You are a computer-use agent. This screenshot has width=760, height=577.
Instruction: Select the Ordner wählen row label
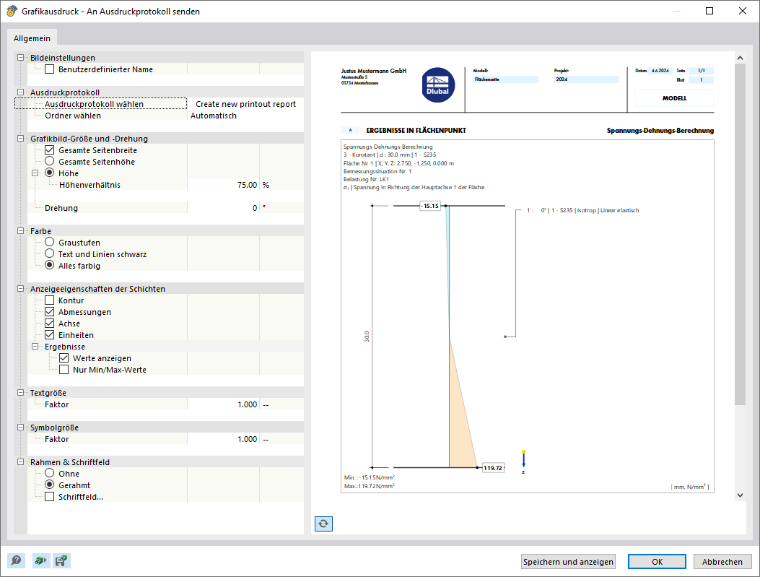pyautogui.click(x=73, y=115)
